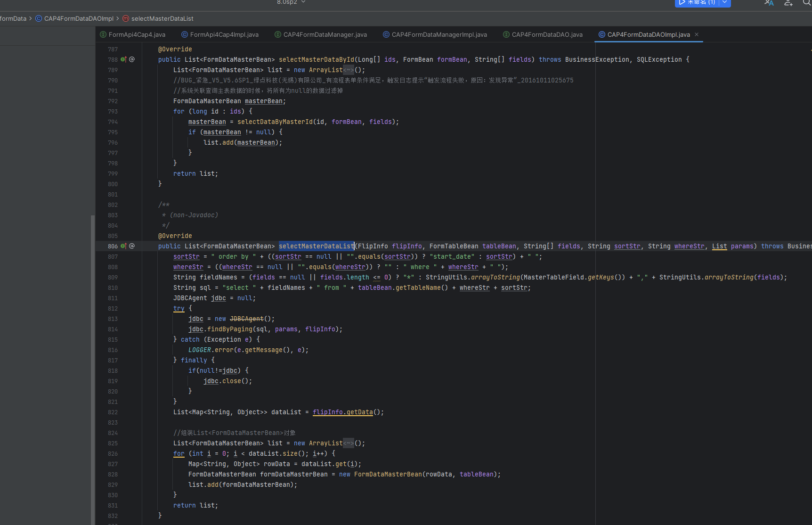Click the underlined for keyword on line 826
Screen dimensions: 812x525
[x=179, y=453]
